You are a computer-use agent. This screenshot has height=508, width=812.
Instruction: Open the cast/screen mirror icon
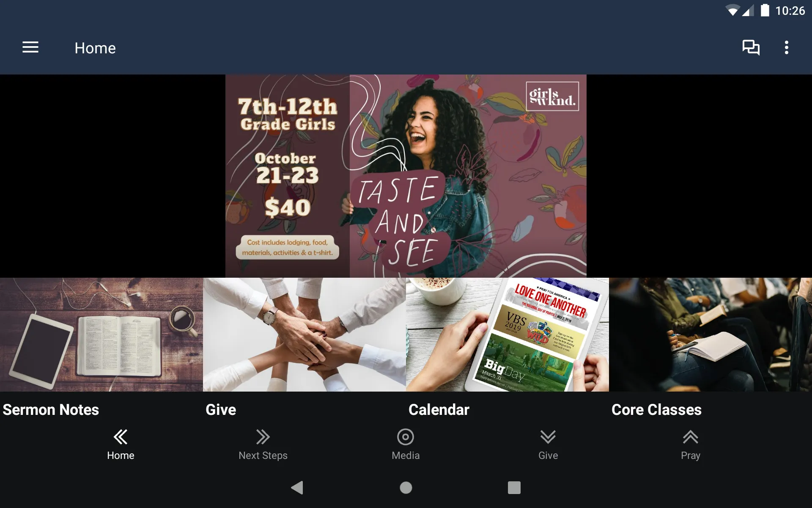click(x=751, y=48)
